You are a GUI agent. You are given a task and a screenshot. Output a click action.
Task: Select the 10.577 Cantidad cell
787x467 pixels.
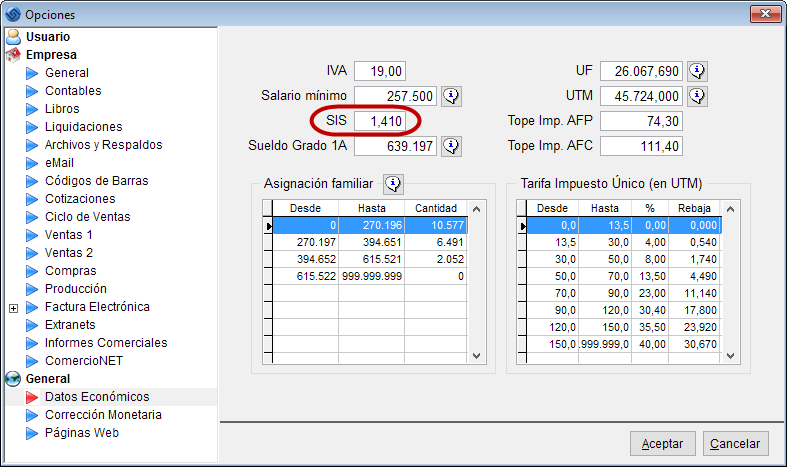pos(436,225)
